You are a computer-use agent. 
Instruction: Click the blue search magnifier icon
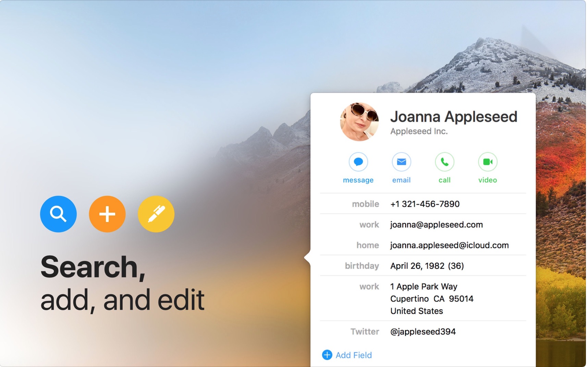[58, 214]
